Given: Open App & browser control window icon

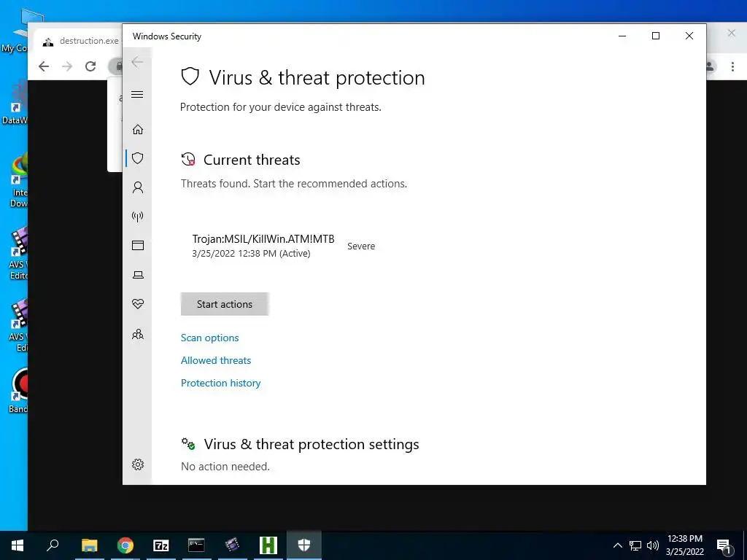Looking at the screenshot, I should click(138, 245).
